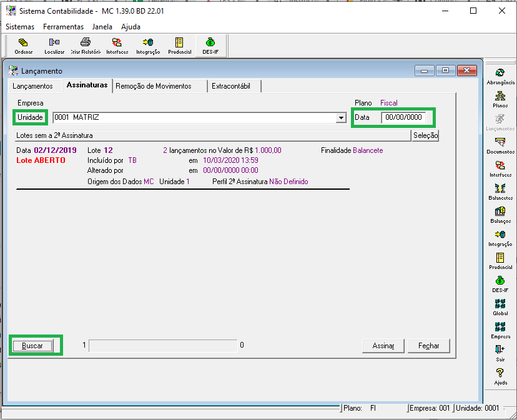
Task: Click Lançamentos icon in right sidebar
Action: (x=500, y=123)
